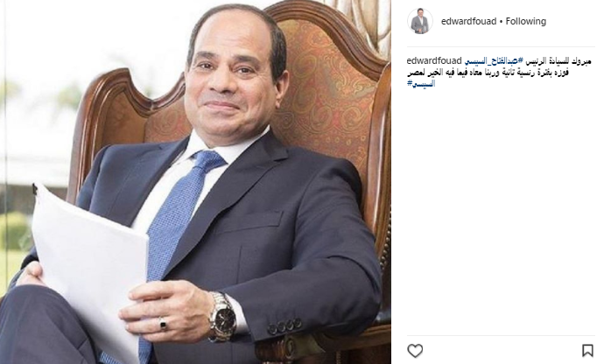611x364 pixels.
Task: Click the white papers held in photo
Action: (89, 269)
